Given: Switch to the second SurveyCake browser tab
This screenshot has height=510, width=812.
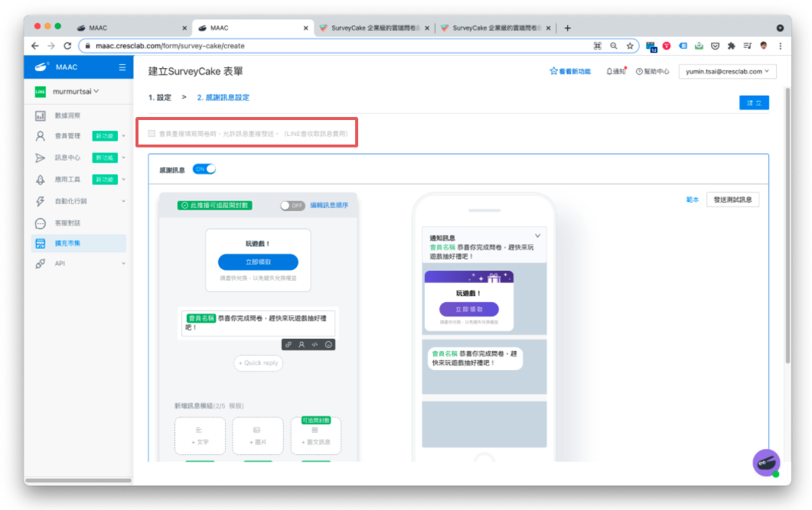Looking at the screenshot, I should pos(496,28).
